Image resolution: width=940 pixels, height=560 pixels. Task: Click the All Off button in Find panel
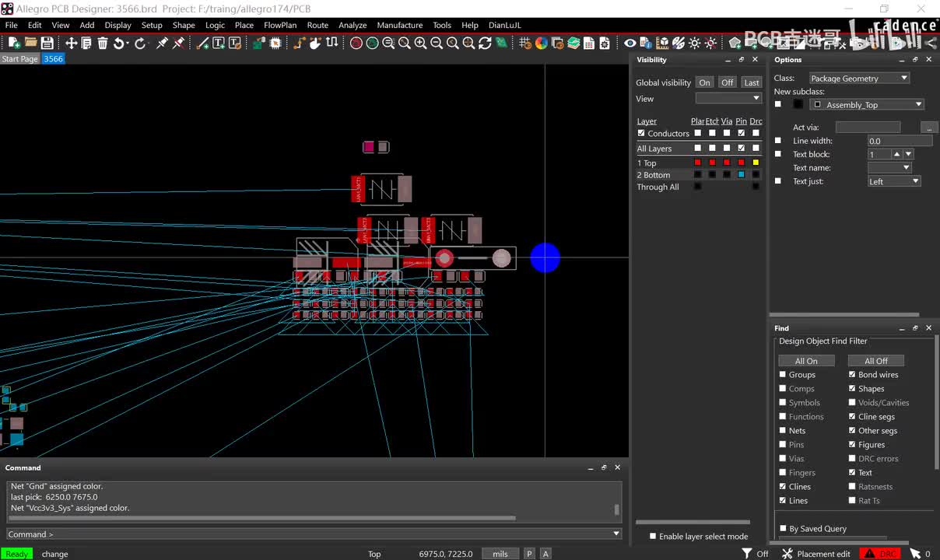(x=875, y=361)
